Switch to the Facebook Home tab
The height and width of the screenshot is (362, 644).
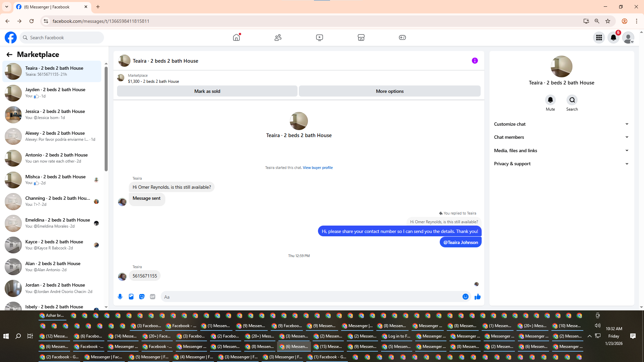click(236, 38)
